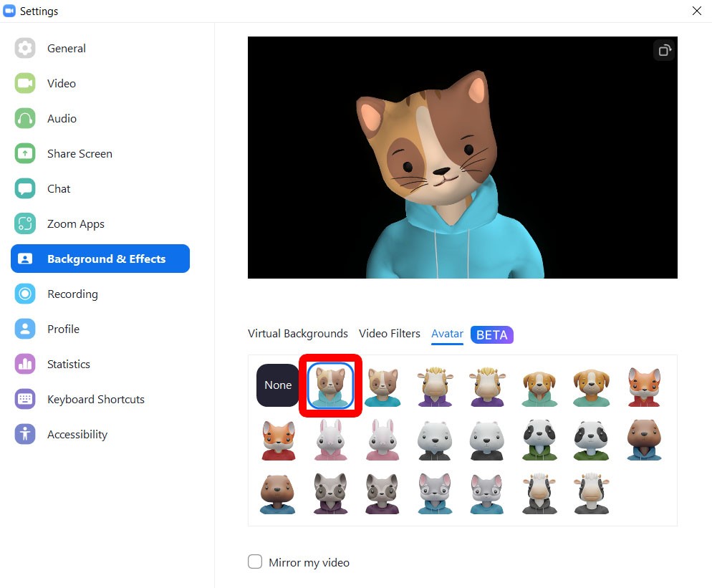Select the cat avatar in teal hoodie

point(330,386)
